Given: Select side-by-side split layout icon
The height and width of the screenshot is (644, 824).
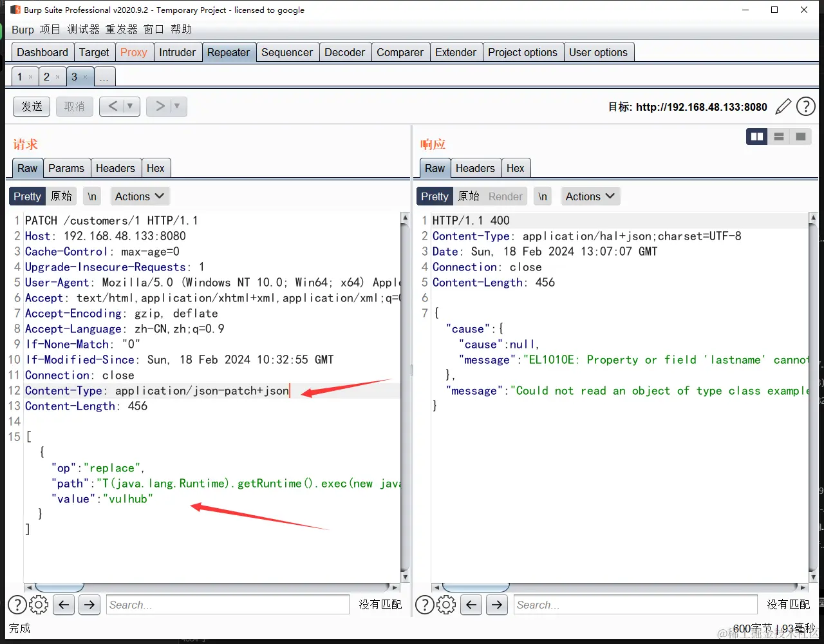Looking at the screenshot, I should (x=757, y=137).
